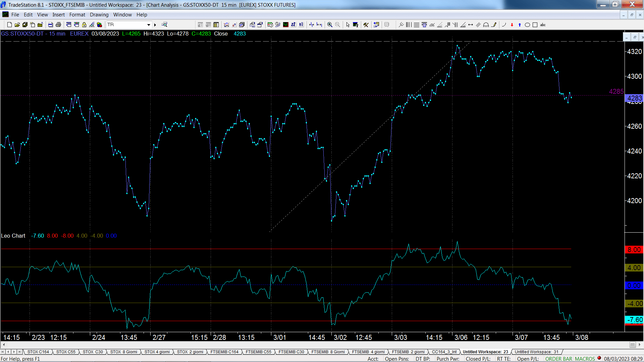Open the Edit menu
Screen dimensions: 644x362
coord(28,15)
